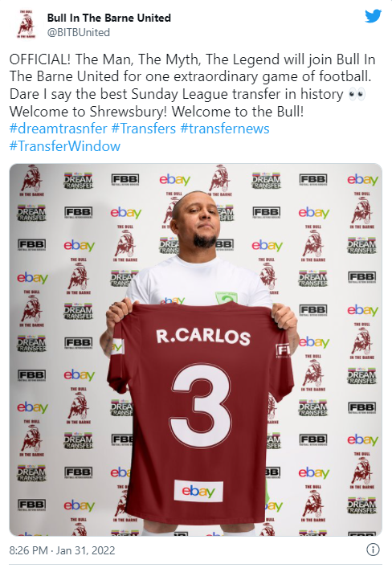This screenshot has width=392, height=568.
Task: Visit the #TransferWindow hashtag
Action: [65, 146]
